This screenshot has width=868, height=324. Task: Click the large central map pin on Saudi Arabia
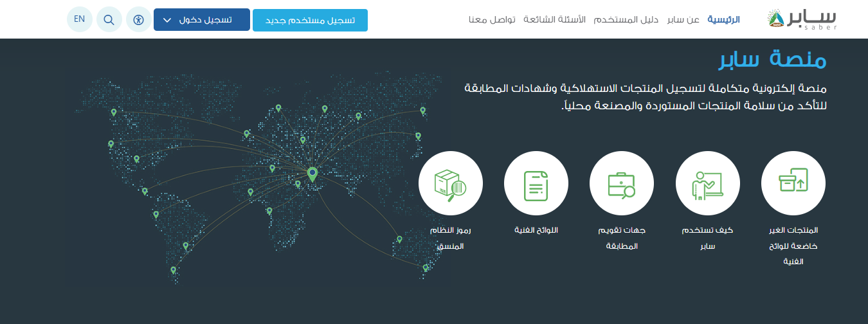pos(312,174)
